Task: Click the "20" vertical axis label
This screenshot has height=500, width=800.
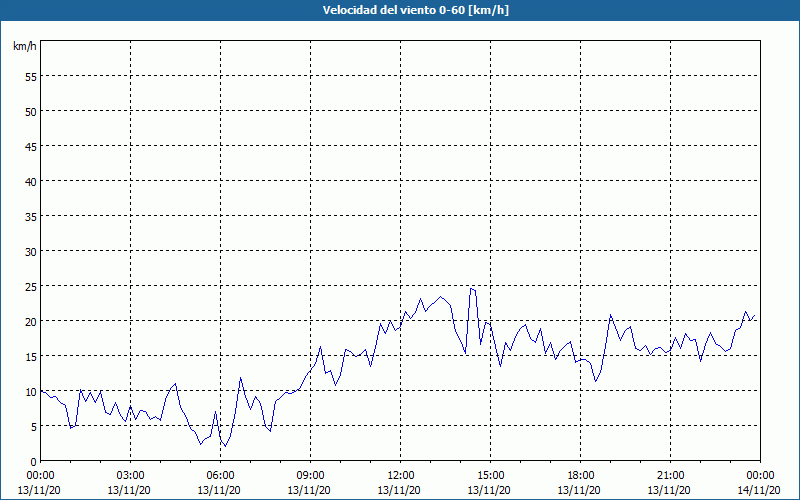Action: pyautogui.click(x=31, y=321)
